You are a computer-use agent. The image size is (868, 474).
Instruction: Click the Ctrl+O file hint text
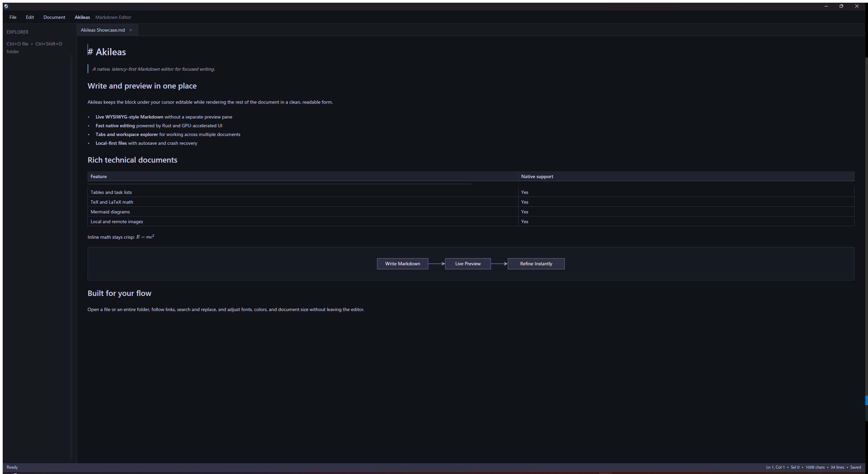coord(18,44)
